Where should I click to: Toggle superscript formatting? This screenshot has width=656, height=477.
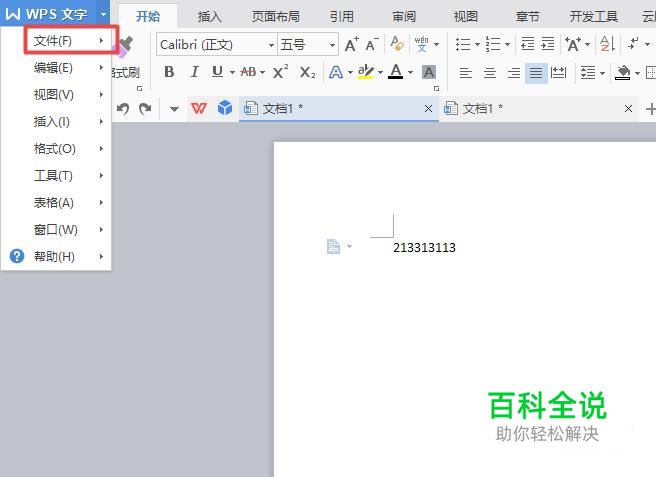coord(280,72)
